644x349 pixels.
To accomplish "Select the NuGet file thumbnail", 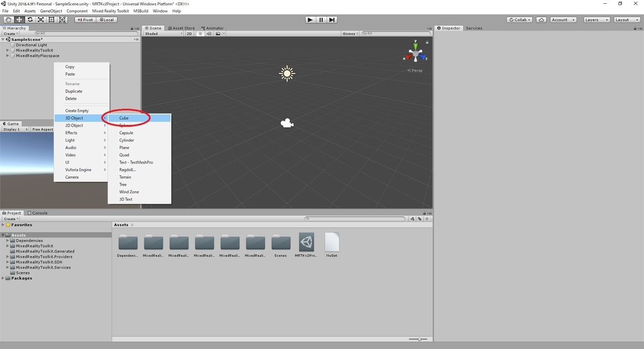I will pos(332,246).
